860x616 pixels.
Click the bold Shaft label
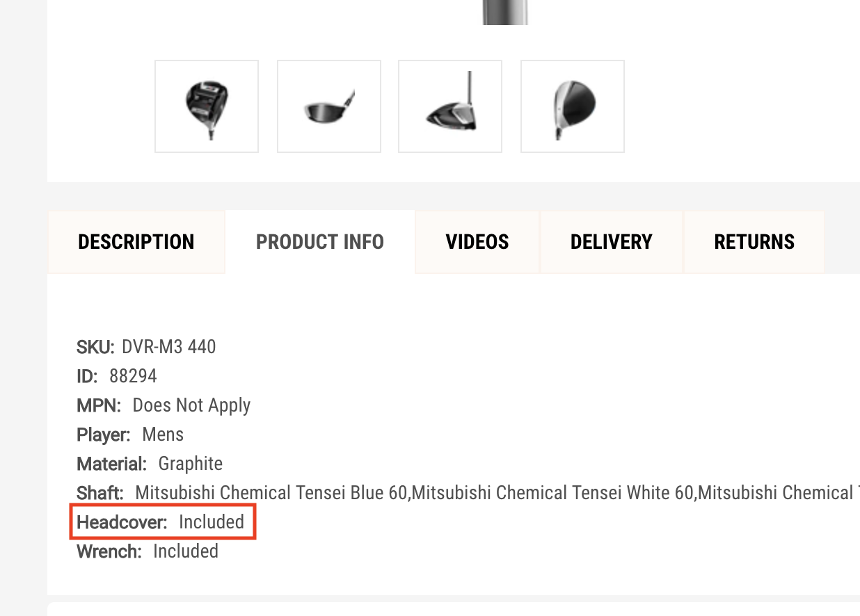(100, 493)
